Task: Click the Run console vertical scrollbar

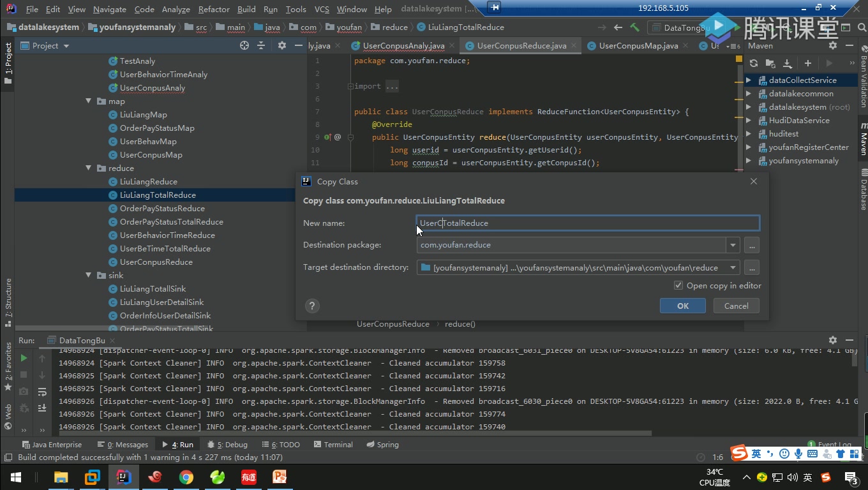Action: tap(855, 357)
